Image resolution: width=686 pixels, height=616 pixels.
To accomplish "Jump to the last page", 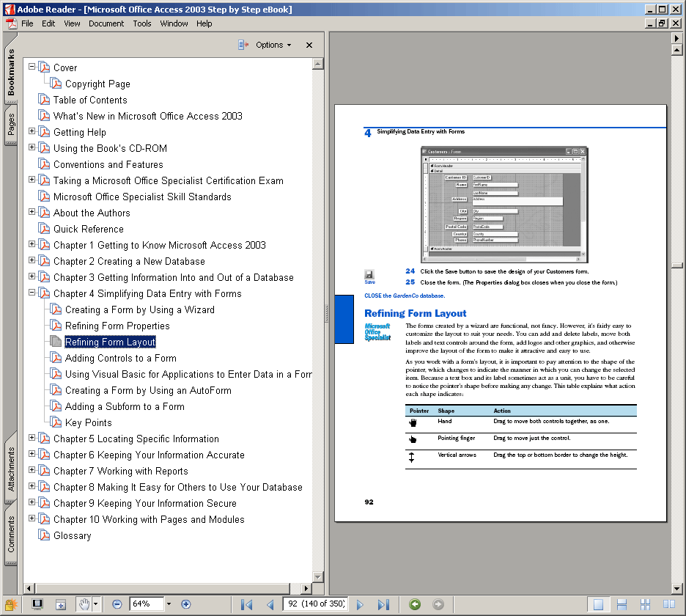I will click(384, 604).
